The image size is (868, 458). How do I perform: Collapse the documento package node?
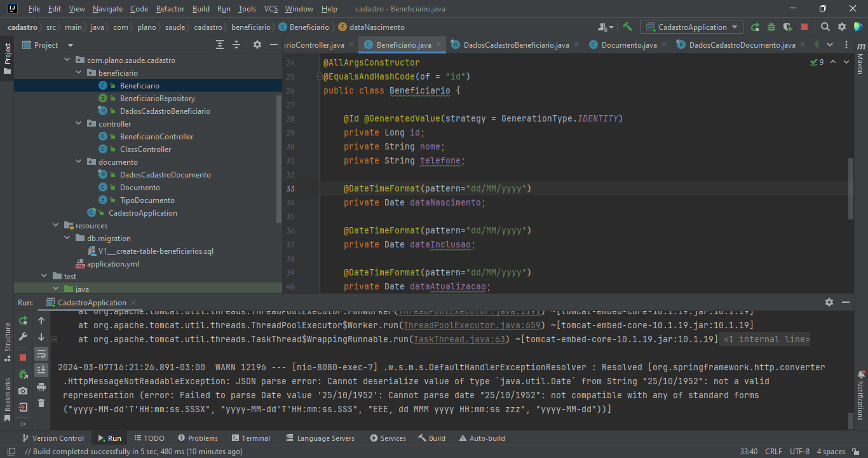78,162
